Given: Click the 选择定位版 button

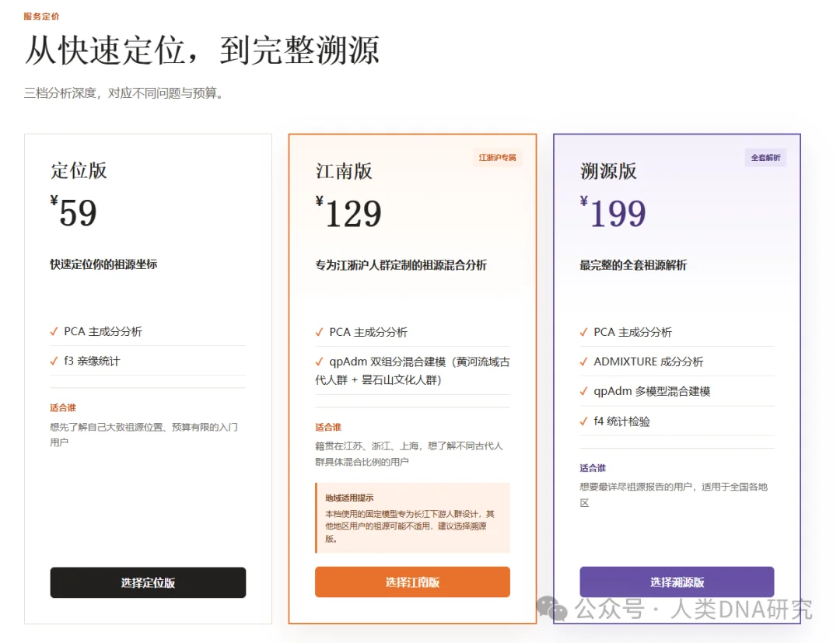Looking at the screenshot, I should (148, 582).
